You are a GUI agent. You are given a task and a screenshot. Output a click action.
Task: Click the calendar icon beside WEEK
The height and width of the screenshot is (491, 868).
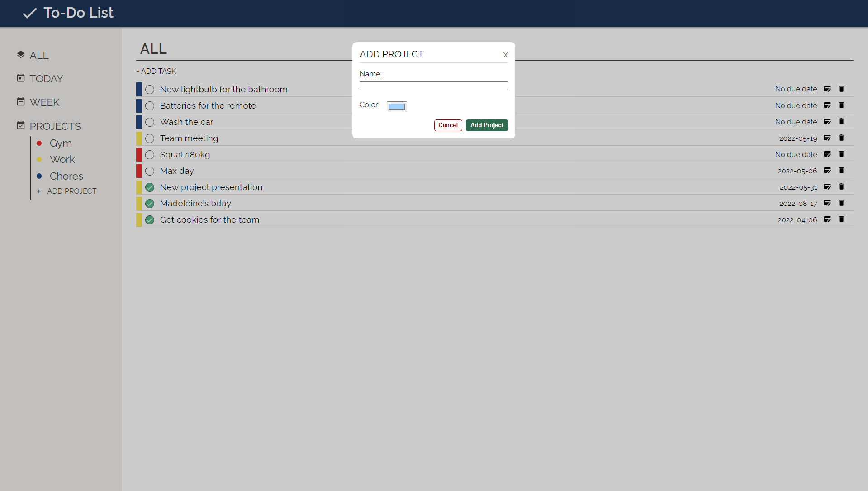[21, 102]
